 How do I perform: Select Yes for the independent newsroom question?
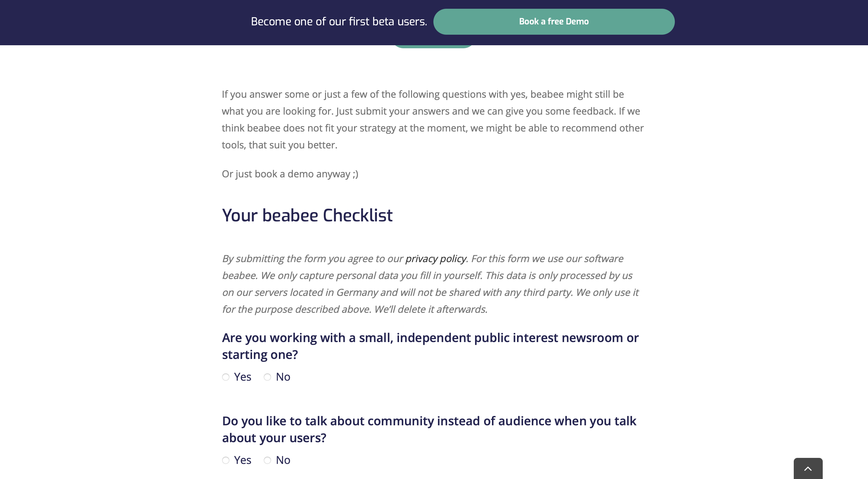point(226,377)
